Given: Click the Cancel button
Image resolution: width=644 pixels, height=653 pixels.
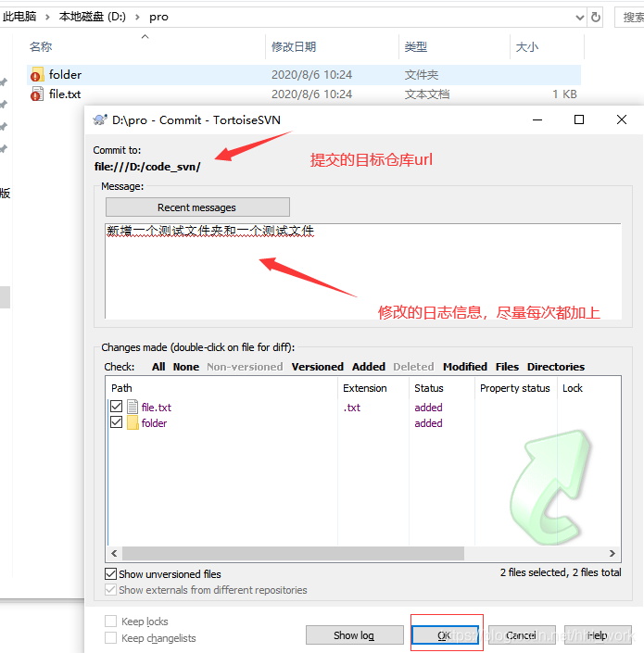Looking at the screenshot, I should (522, 635).
